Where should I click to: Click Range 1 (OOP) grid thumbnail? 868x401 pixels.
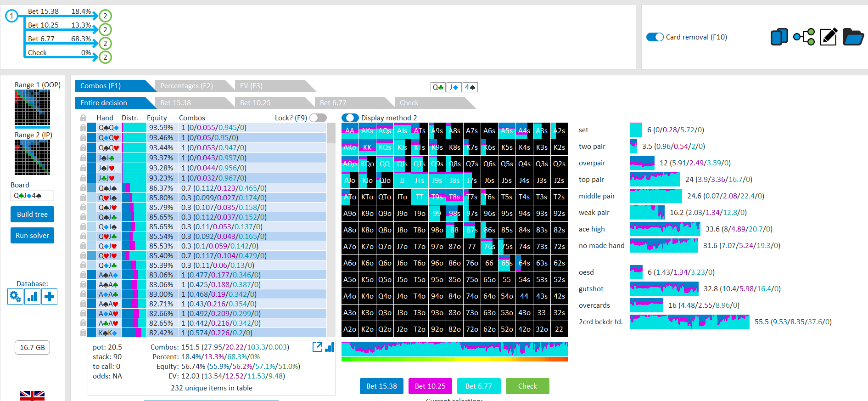point(32,107)
